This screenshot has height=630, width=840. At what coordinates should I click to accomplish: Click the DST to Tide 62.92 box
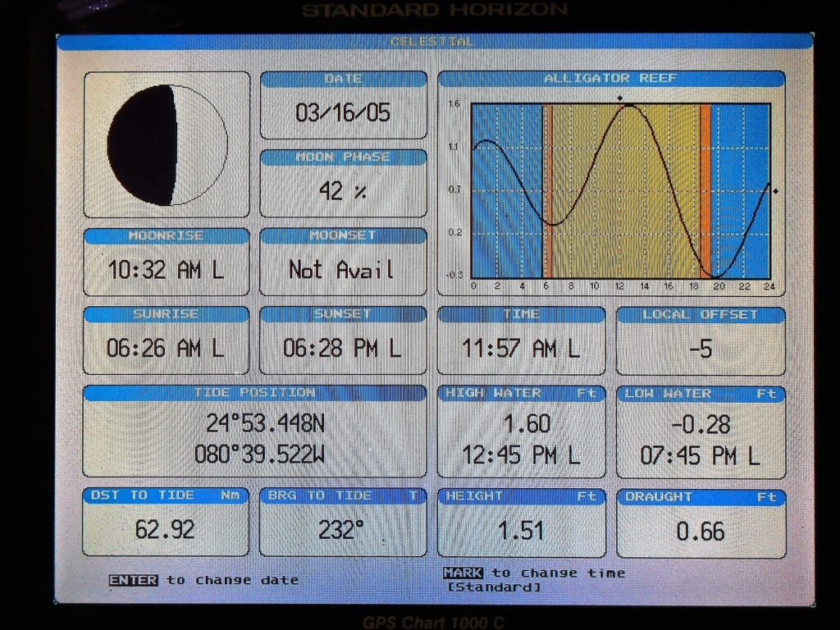point(166,529)
